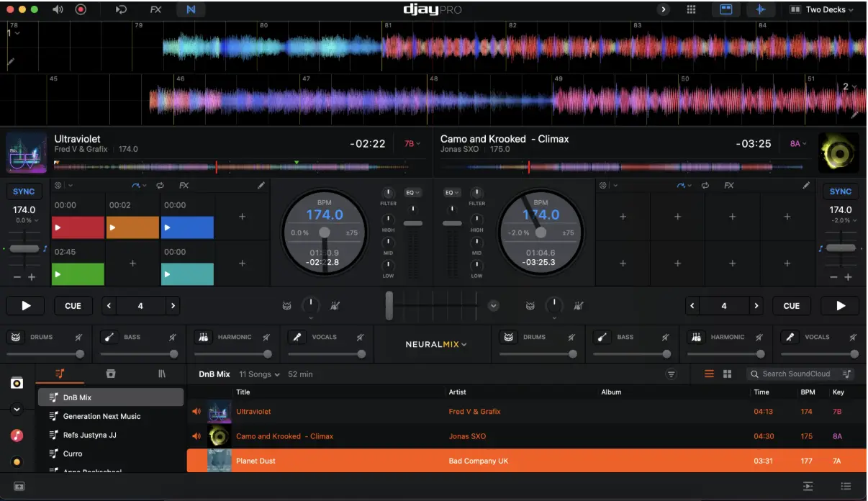This screenshot has height=501, width=868.
Task: Mute deck 2 Drums stem
Action: tap(572, 337)
